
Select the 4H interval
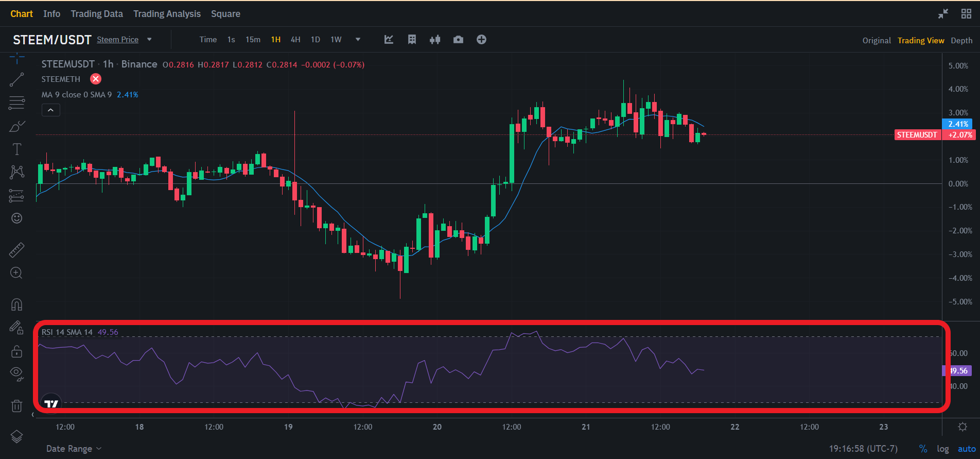(x=295, y=40)
